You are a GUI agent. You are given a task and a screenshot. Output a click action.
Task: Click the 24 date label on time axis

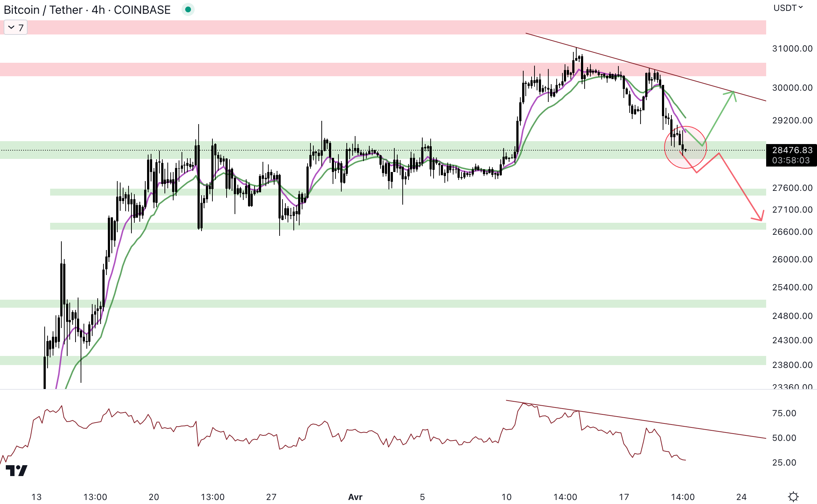741,497
